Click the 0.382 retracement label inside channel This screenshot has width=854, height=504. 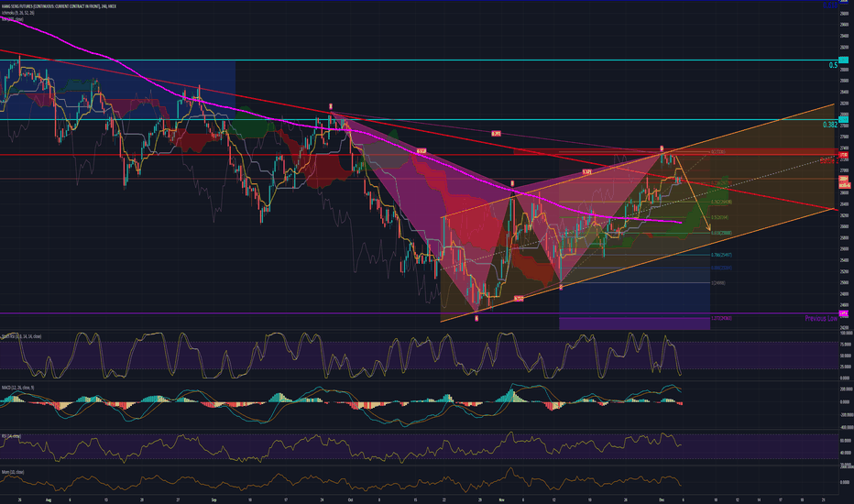(721, 203)
